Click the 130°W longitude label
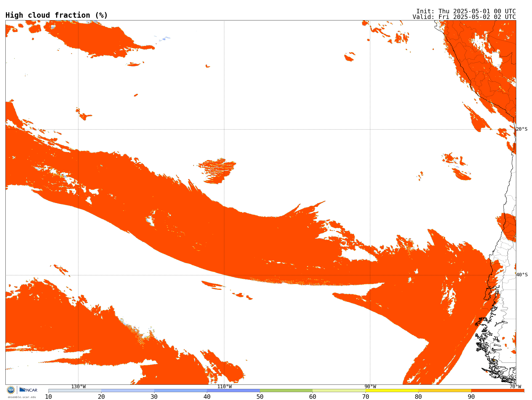The width and height of the screenshot is (532, 400). click(x=79, y=387)
